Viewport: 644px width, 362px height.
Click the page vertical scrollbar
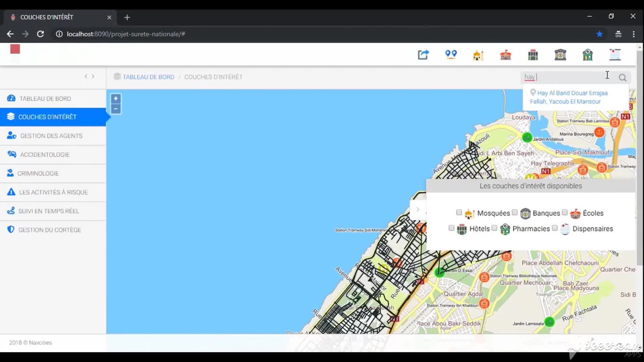pos(640,158)
